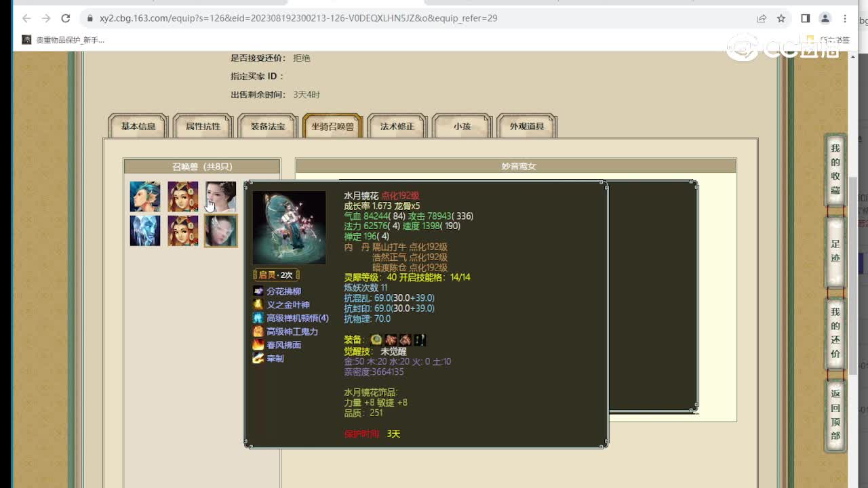Go back using the browser back arrow
Viewport: 868px width, 488px height.
tap(26, 18)
